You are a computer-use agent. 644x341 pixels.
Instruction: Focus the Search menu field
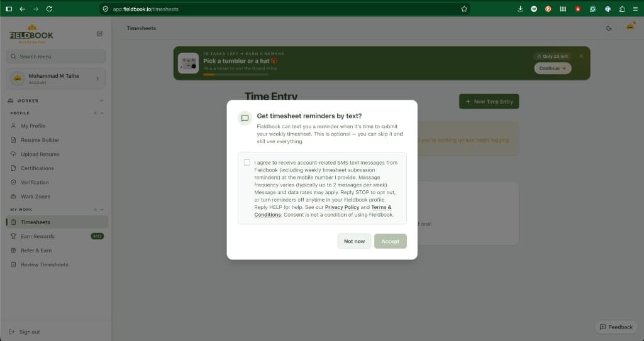55,57
